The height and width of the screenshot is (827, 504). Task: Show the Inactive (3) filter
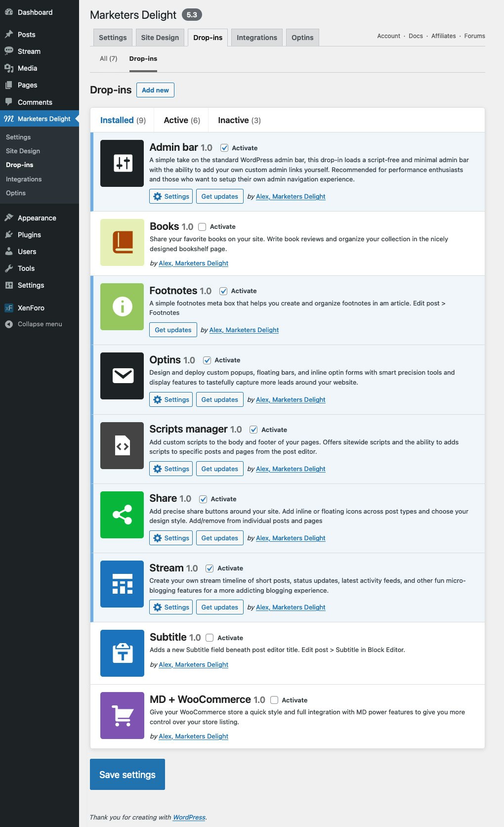(x=239, y=120)
